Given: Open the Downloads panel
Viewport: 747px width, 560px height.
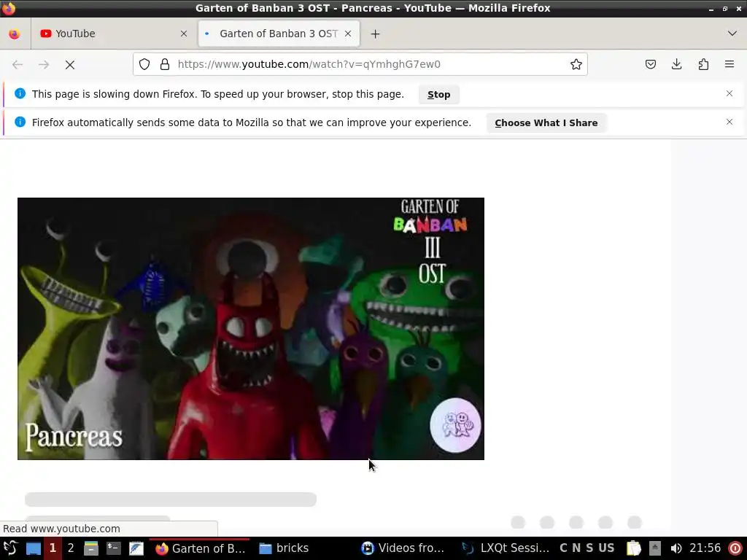Looking at the screenshot, I should (676, 64).
